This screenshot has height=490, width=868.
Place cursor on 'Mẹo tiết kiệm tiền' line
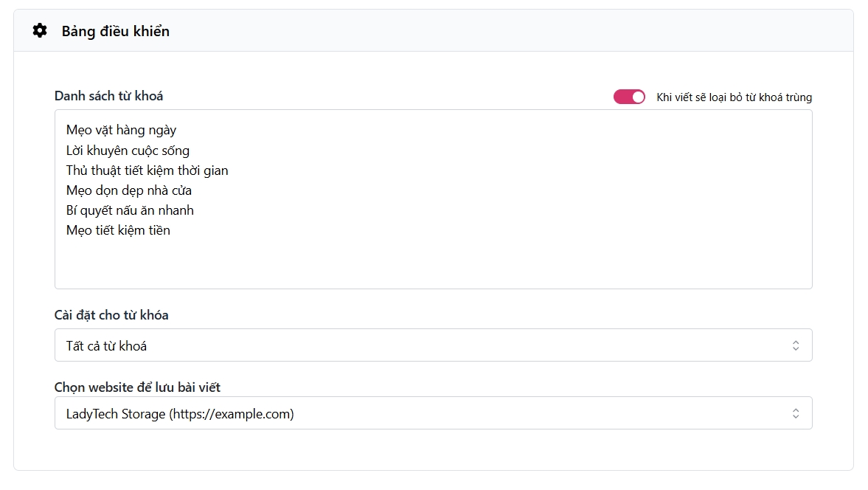pos(118,230)
